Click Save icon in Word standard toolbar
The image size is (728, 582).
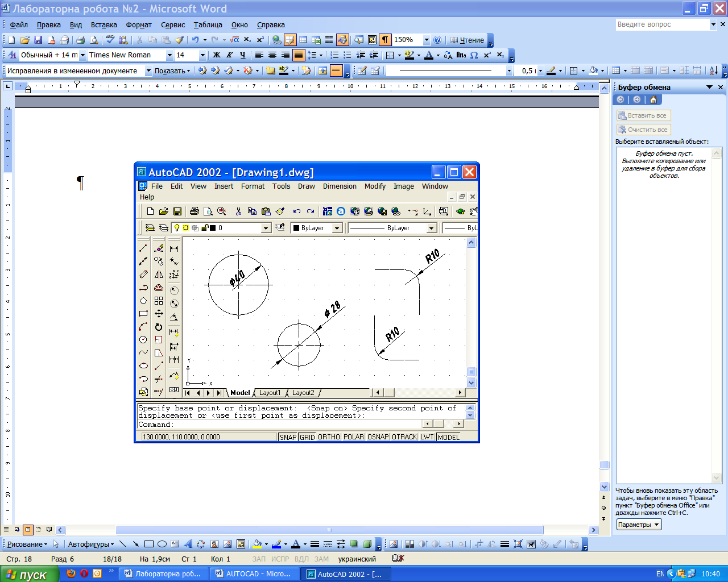(38, 40)
